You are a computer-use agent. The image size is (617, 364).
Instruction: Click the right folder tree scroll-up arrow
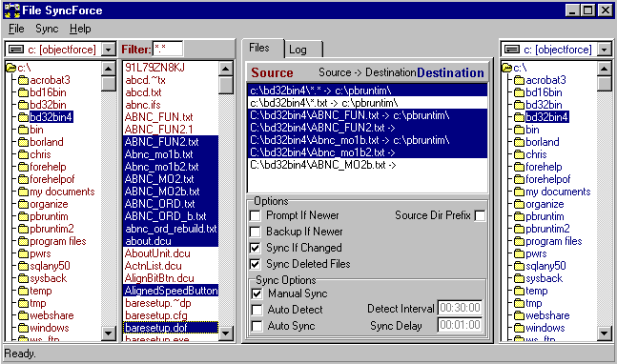604,69
